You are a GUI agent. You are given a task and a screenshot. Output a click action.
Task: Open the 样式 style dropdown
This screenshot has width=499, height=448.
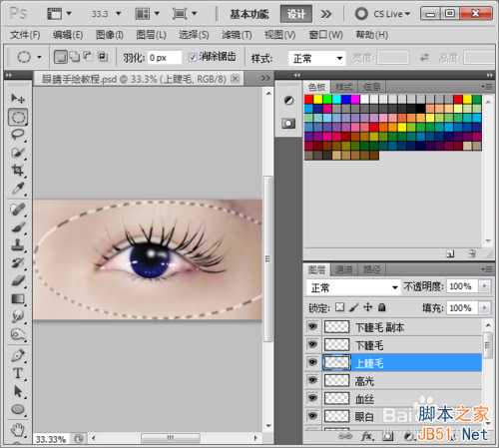[317, 58]
